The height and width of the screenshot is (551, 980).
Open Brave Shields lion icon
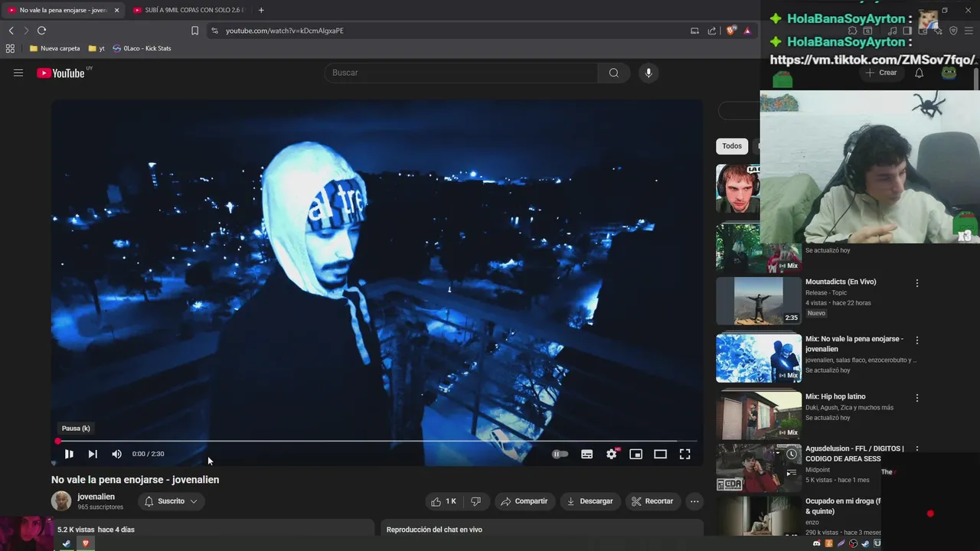tap(731, 31)
